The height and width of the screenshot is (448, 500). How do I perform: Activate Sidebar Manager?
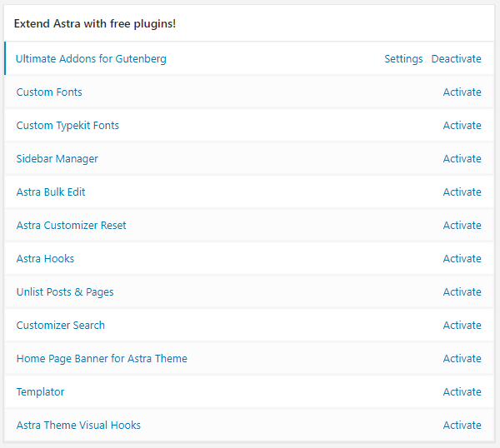tap(462, 159)
